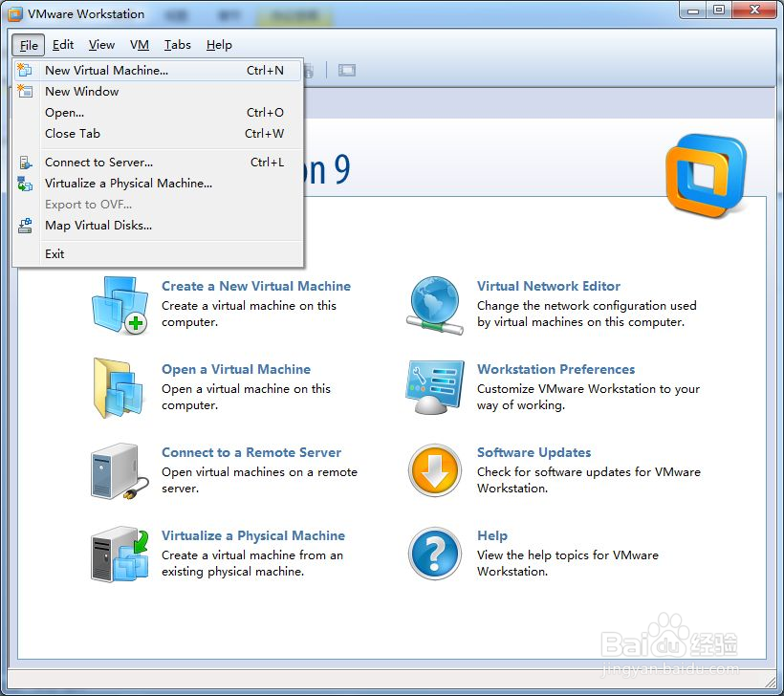Viewport: 784px width, 696px height.
Task: Click 'Check for software updates for VMware' text
Action: (x=589, y=472)
